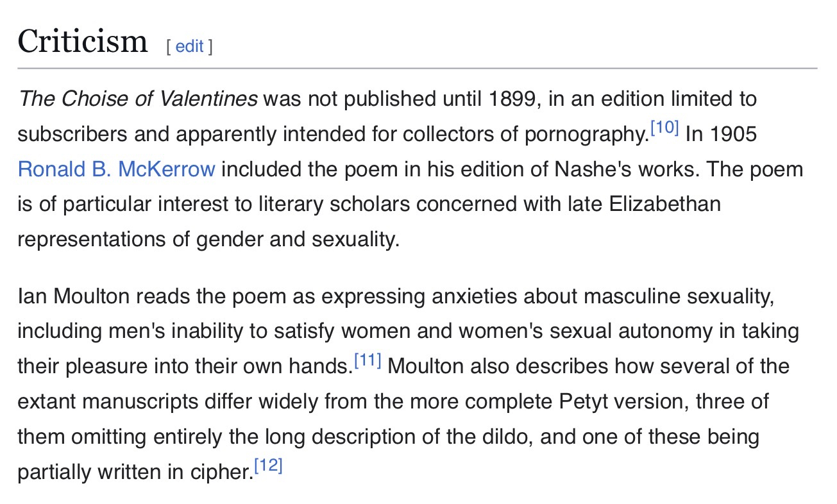Follow citation reference 12

(268, 466)
